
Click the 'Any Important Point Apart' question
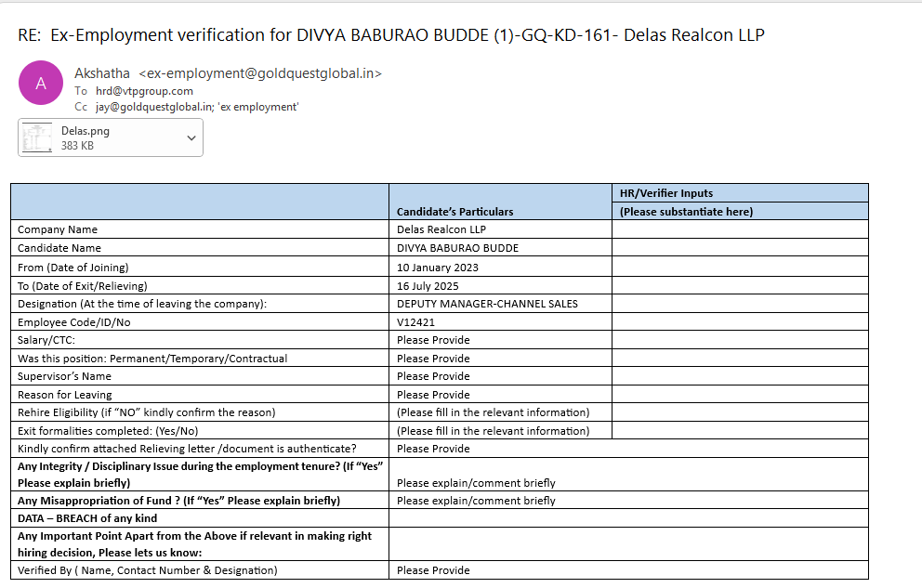point(194,544)
